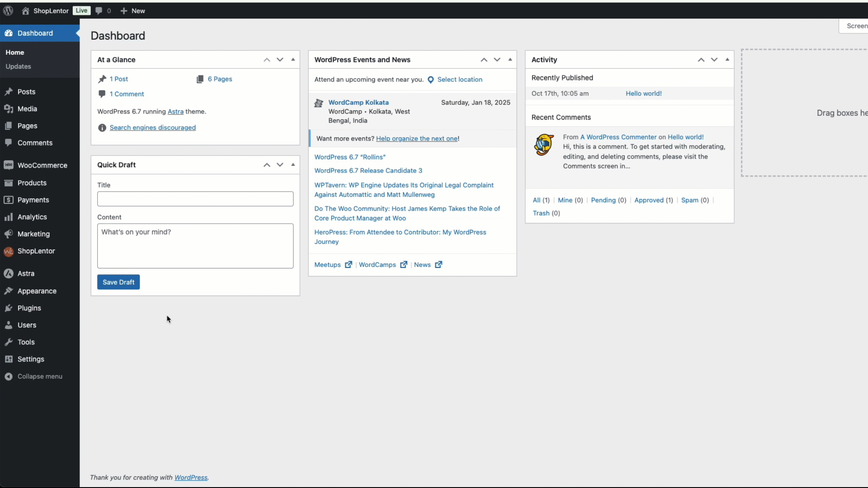The image size is (868, 488).
Task: Open the Plugins menu label
Action: (29, 308)
